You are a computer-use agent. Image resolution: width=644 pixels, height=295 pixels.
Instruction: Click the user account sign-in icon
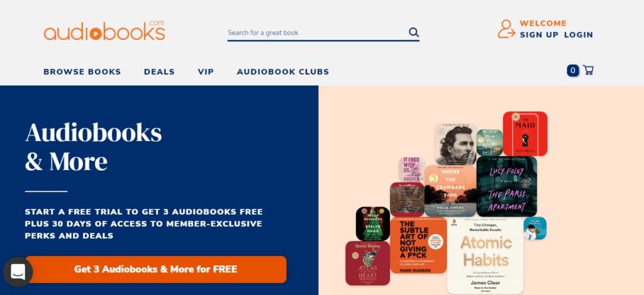[506, 29]
